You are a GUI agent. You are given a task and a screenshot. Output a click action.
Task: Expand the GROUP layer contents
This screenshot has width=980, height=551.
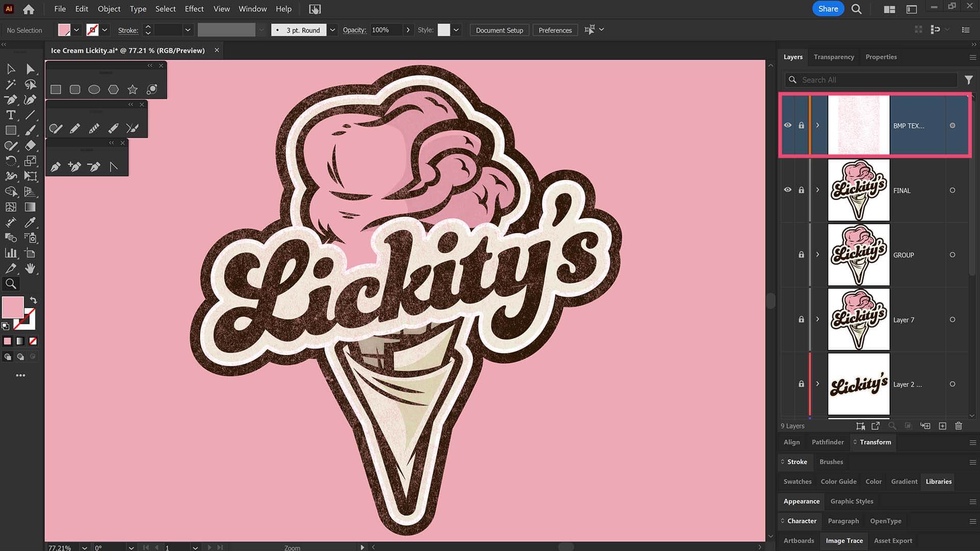coord(818,255)
